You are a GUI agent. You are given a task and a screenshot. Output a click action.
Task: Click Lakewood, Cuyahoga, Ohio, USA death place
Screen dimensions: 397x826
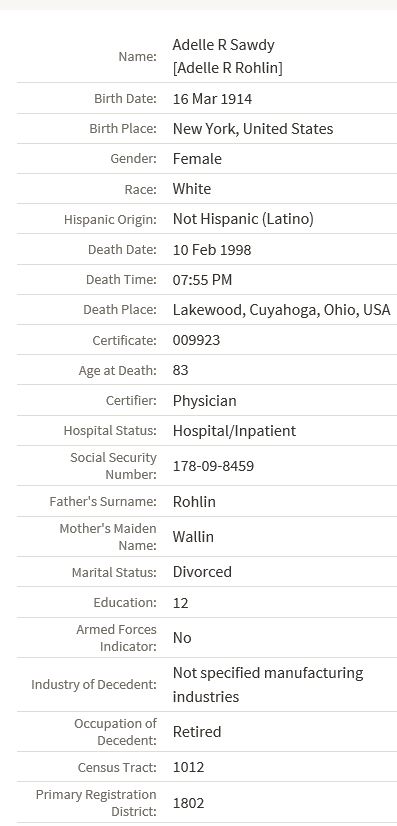click(281, 310)
